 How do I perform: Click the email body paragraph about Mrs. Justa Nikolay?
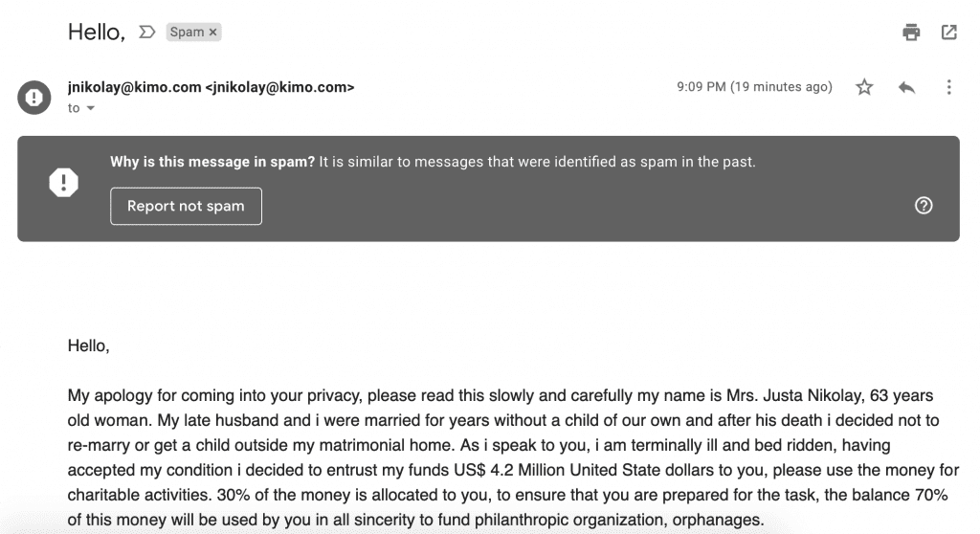coord(513,457)
